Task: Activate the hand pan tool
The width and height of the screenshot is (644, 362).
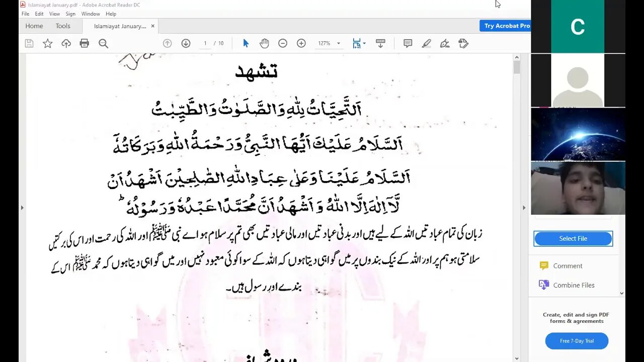Action: click(x=264, y=43)
